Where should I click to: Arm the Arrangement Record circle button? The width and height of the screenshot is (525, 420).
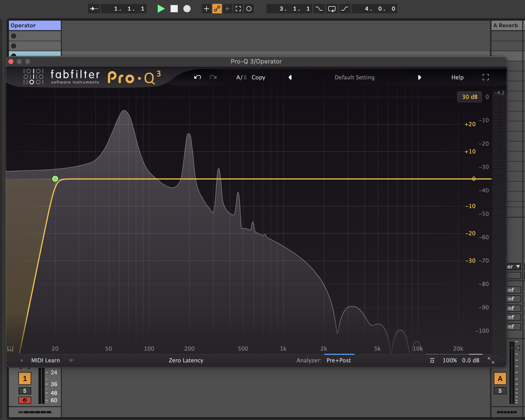pyautogui.click(x=187, y=9)
